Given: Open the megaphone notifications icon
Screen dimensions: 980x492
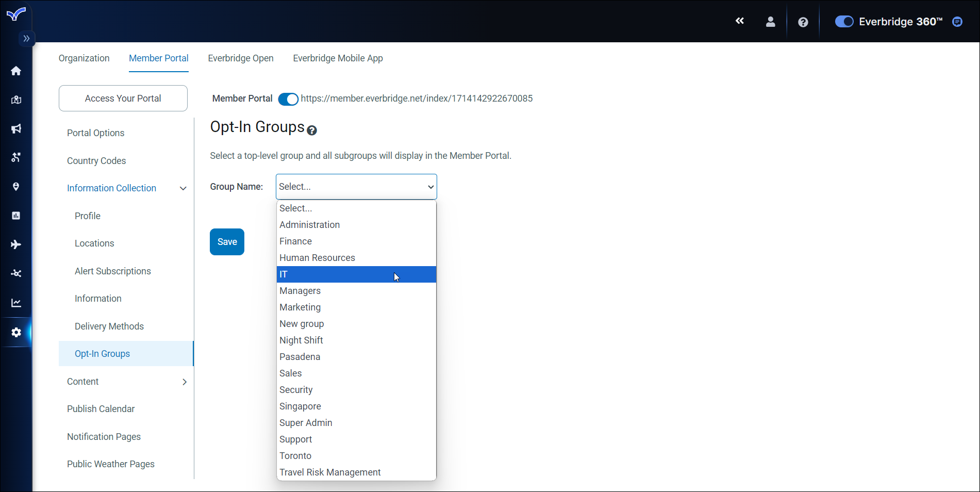Looking at the screenshot, I should 16,129.
